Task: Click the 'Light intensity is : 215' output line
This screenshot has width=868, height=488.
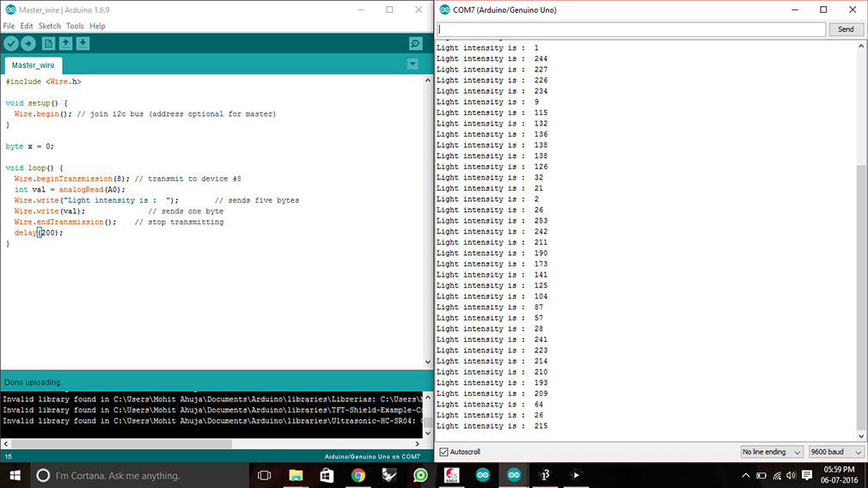Action: tap(492, 426)
